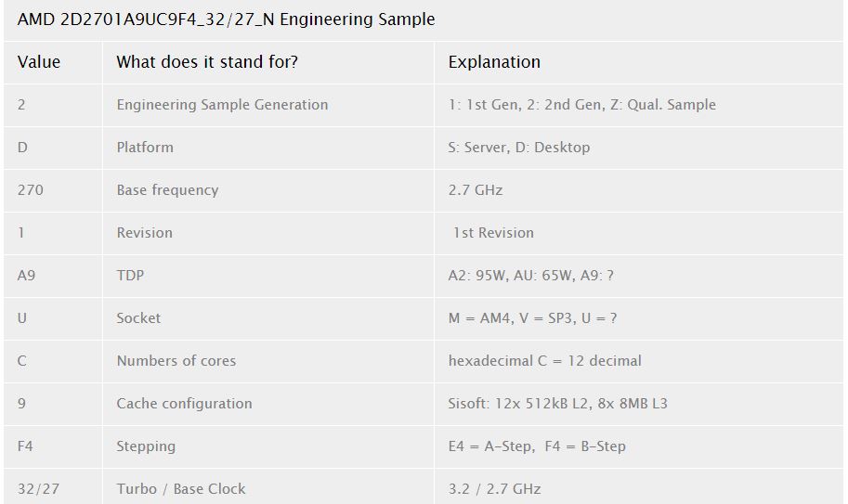Select the 'Engineering Sample Generation' cell
Screen dimensions: 848x504
(222, 105)
